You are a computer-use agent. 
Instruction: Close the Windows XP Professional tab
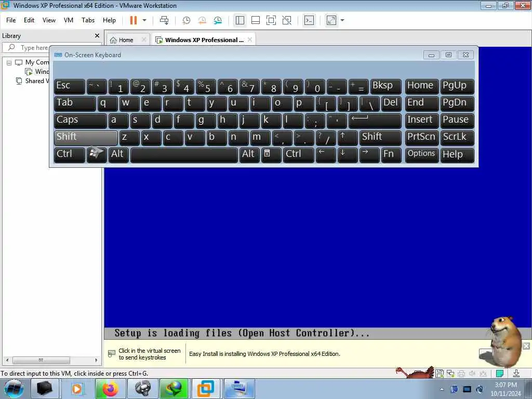pyautogui.click(x=250, y=39)
